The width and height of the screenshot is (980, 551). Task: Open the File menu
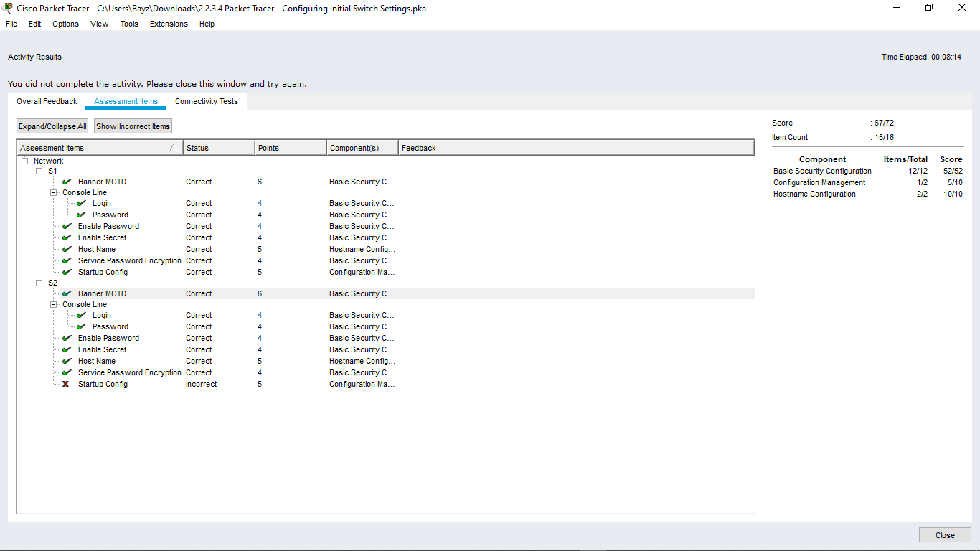tap(11, 24)
